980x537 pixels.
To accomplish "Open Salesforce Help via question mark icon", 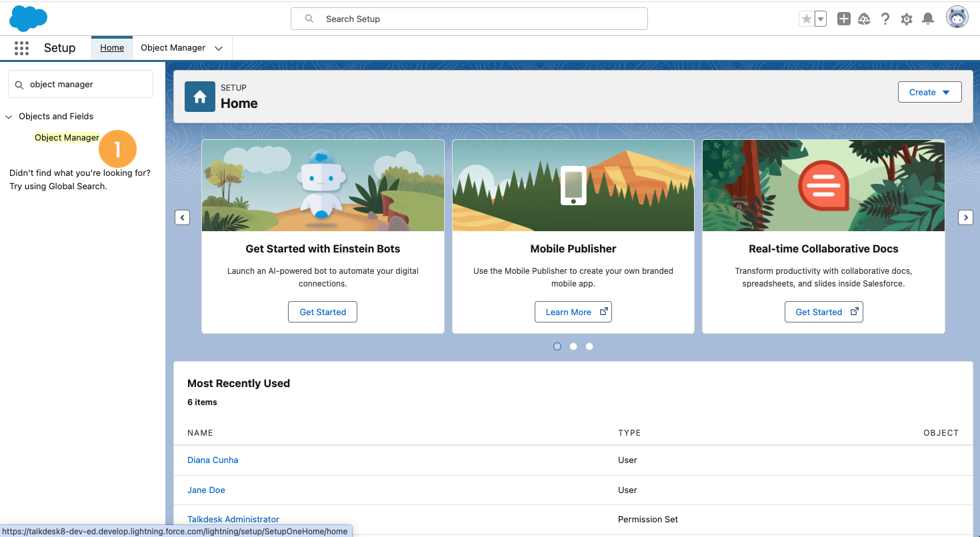I will pos(885,19).
